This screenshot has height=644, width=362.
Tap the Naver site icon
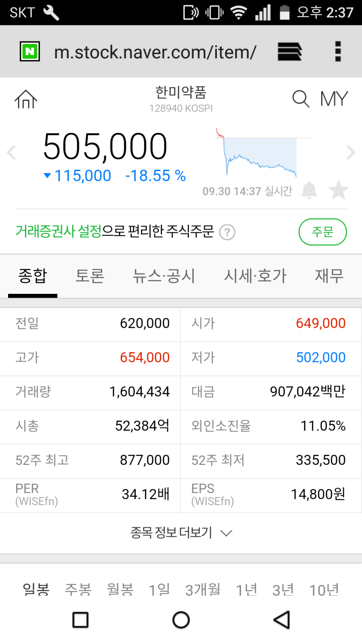point(30,52)
